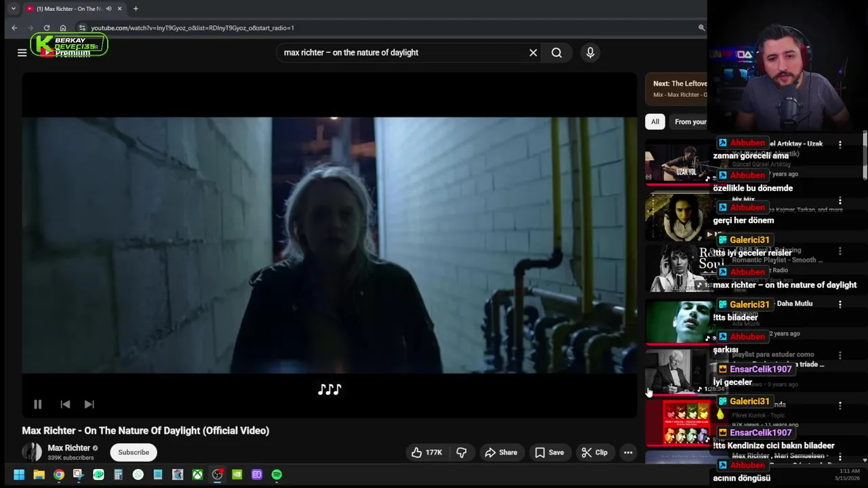The image size is (868, 488).
Task: Open the Max Richter channel name link
Action: (68, 448)
